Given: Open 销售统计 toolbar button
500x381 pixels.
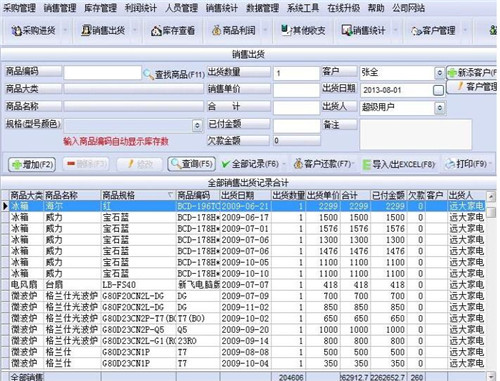Looking at the screenshot, I should pos(363,31).
